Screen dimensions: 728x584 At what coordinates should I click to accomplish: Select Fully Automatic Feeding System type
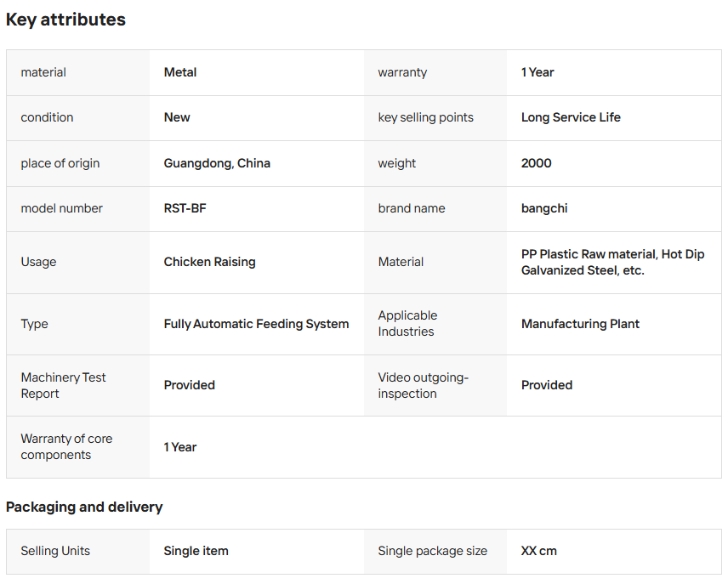pos(256,324)
